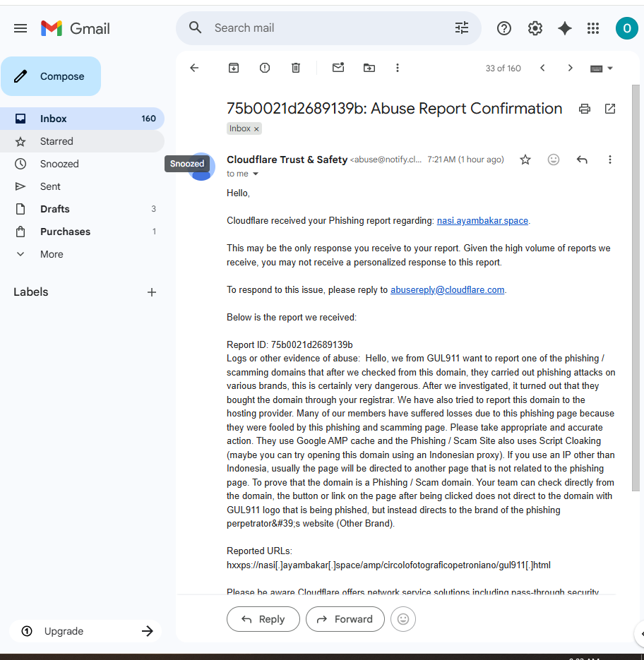Expand the 'to me' recipient details
The image size is (644, 660).
[255, 174]
